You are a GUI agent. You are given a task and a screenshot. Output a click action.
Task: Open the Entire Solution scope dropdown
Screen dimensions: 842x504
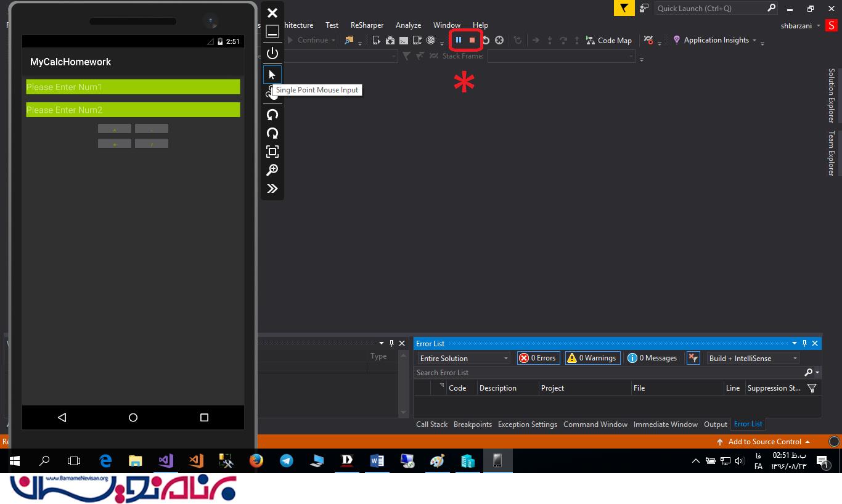tap(464, 358)
